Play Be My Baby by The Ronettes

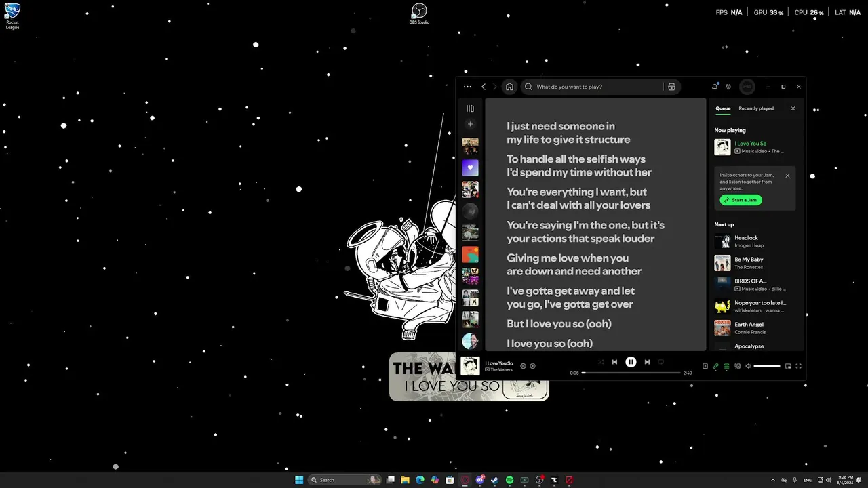click(755, 263)
